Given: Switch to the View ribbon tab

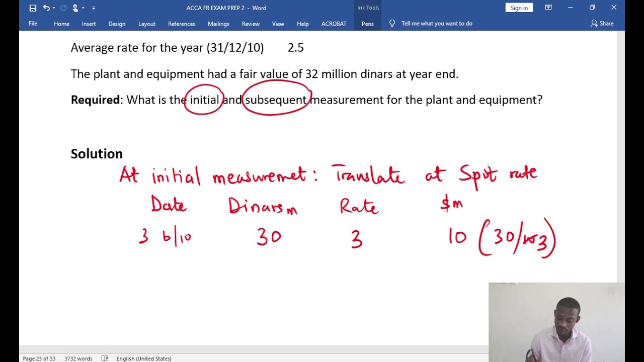Looking at the screenshot, I should click(278, 24).
